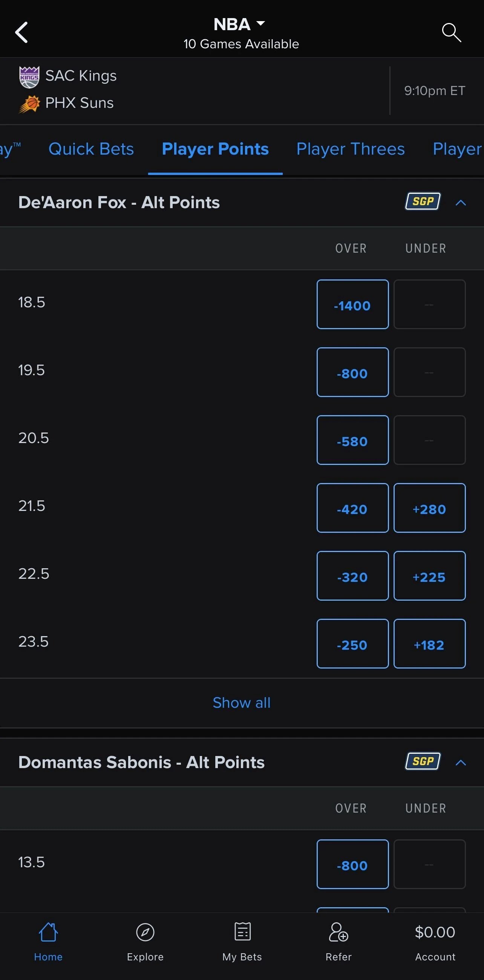
Task: Select Fox under 21.5 at +280
Action: [x=429, y=508]
